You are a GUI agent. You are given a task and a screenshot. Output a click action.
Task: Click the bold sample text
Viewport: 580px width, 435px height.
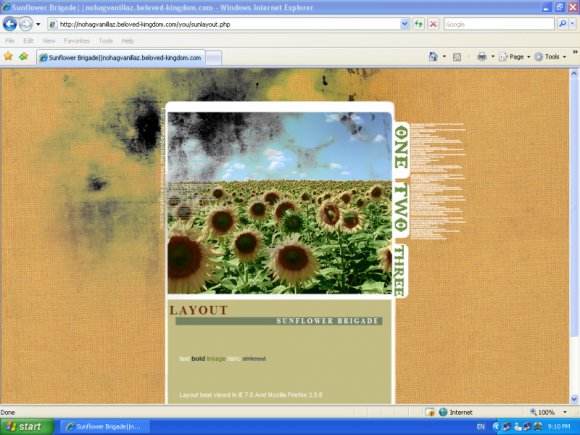coord(198,358)
